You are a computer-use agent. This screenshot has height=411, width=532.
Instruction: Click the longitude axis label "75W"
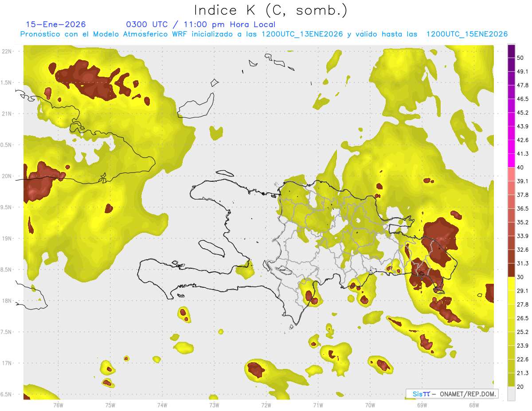(110, 405)
